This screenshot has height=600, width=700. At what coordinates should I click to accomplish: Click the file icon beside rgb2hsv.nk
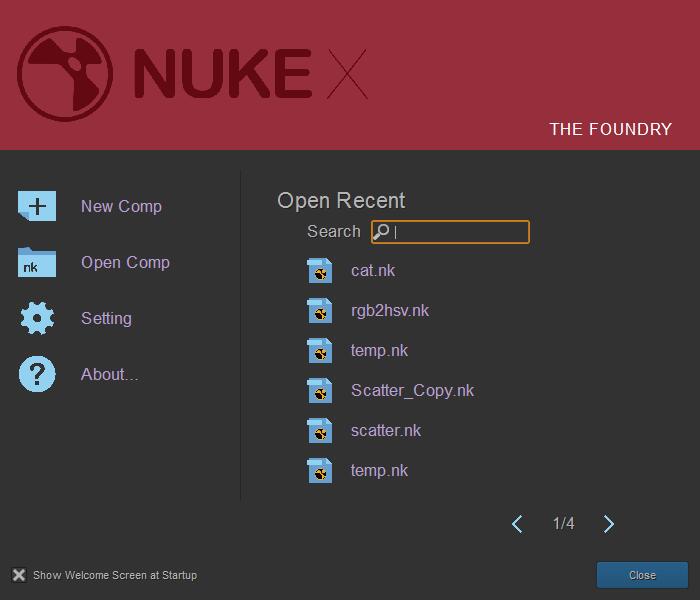(x=320, y=311)
